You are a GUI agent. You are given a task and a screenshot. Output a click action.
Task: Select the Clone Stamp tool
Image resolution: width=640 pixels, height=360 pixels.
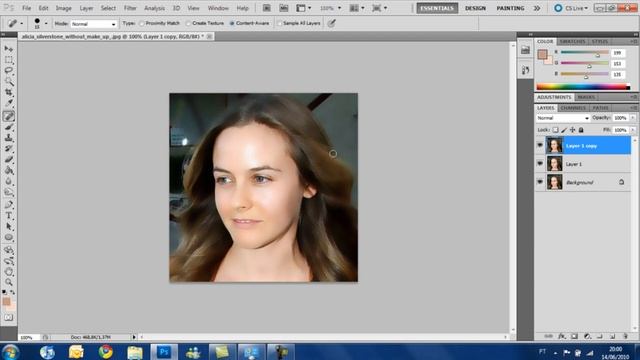tap(9, 138)
